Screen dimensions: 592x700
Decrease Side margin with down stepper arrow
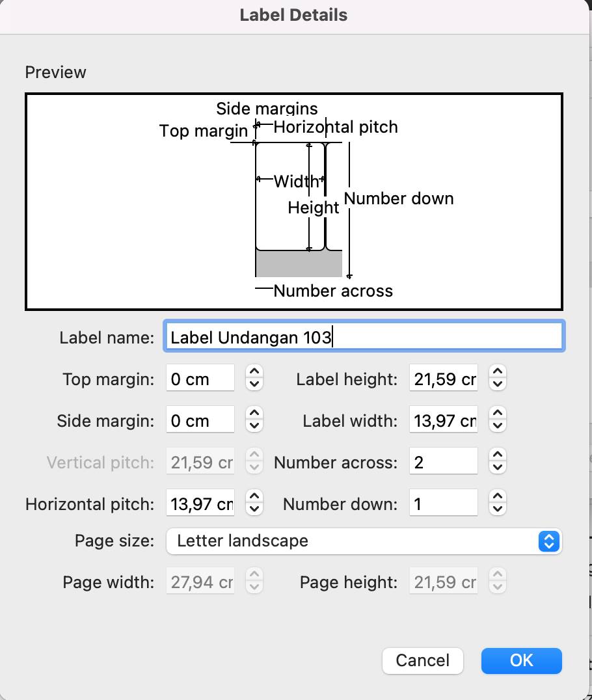tap(254, 425)
